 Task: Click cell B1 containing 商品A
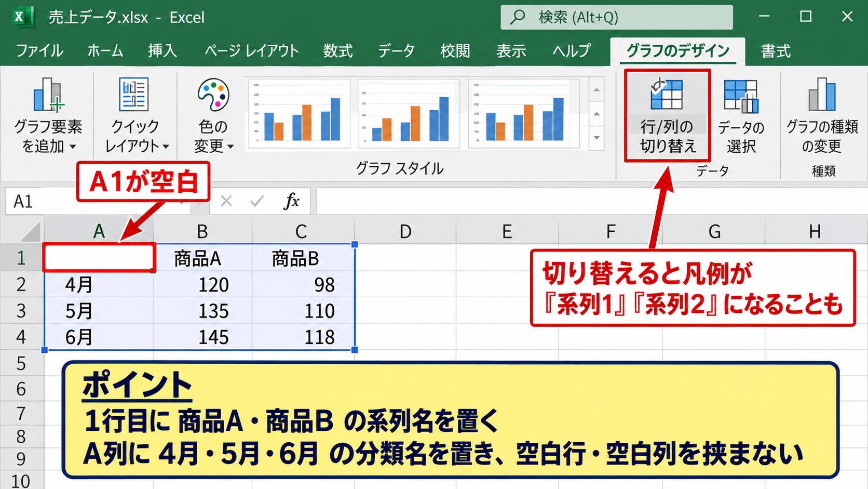(202, 258)
